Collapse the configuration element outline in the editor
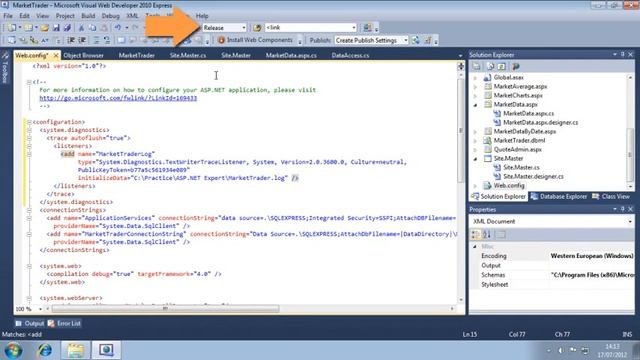Image resolution: width=640 pixels, height=360 pixels. point(29,122)
